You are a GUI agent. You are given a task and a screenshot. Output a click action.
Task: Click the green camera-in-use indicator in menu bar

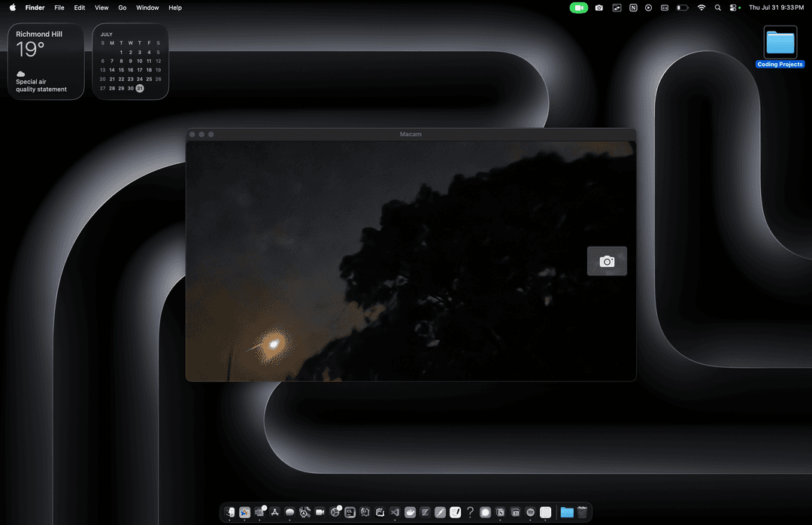tap(578, 8)
